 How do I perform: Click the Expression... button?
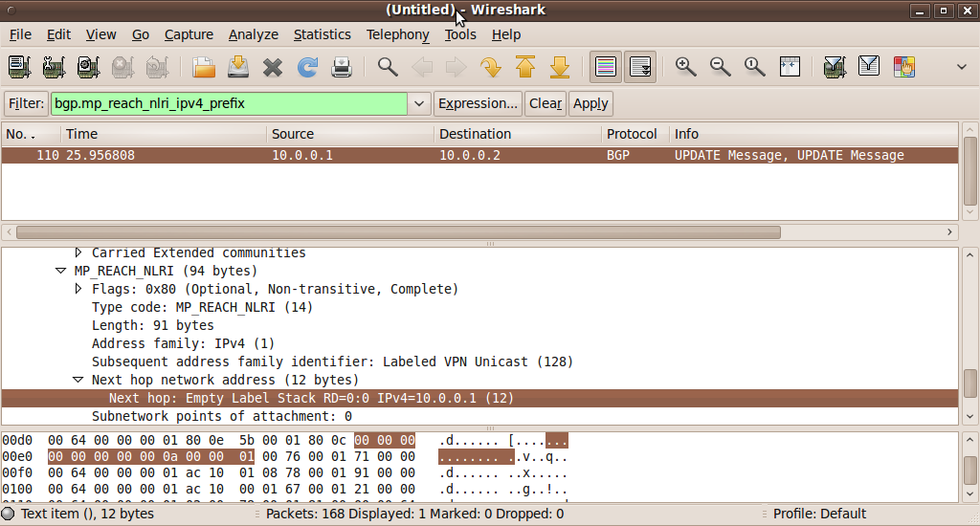coord(478,103)
